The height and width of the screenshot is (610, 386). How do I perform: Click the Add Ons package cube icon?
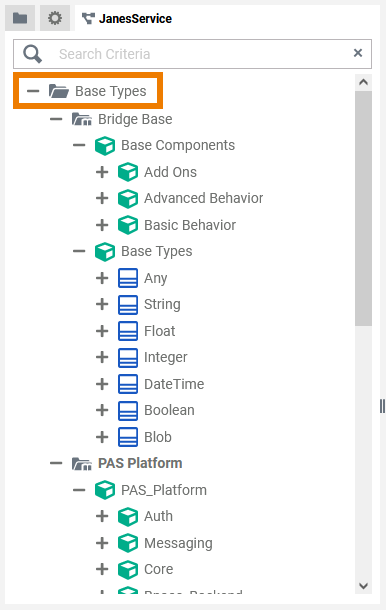(x=128, y=172)
